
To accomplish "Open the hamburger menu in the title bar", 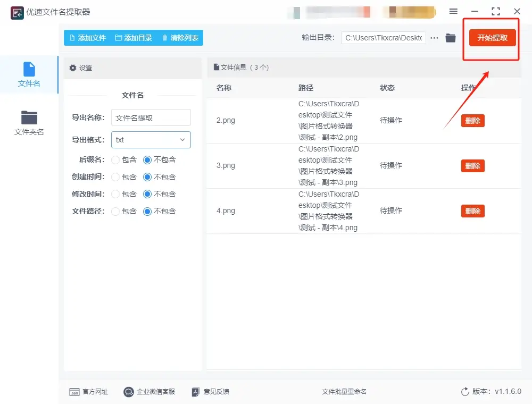I will tap(454, 11).
